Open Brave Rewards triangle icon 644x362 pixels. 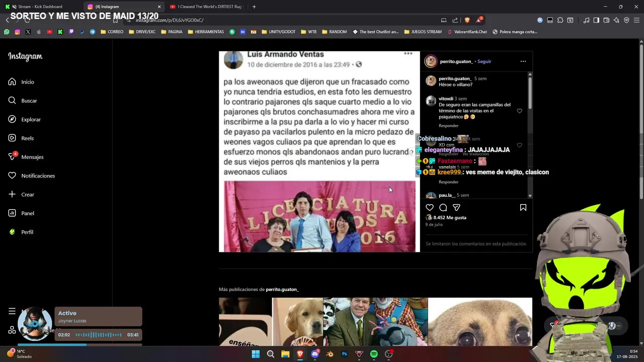pyautogui.click(x=479, y=20)
